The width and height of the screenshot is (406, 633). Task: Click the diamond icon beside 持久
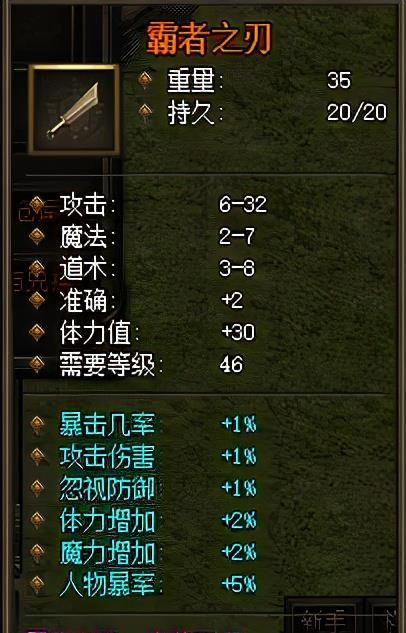[145, 112]
